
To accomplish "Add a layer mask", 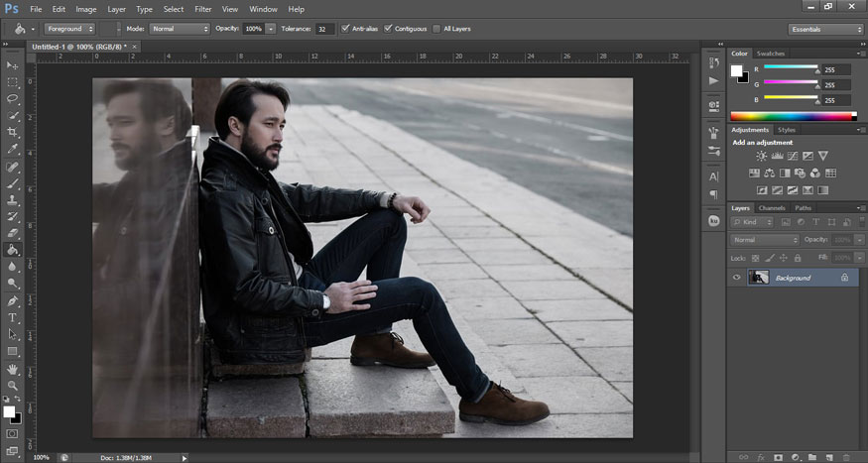I will (779, 457).
